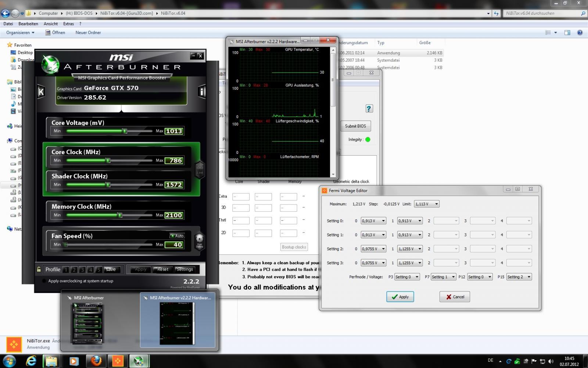Open Setting 0 first voltage dropdown
This screenshot has width=588, height=368.
tap(373, 221)
